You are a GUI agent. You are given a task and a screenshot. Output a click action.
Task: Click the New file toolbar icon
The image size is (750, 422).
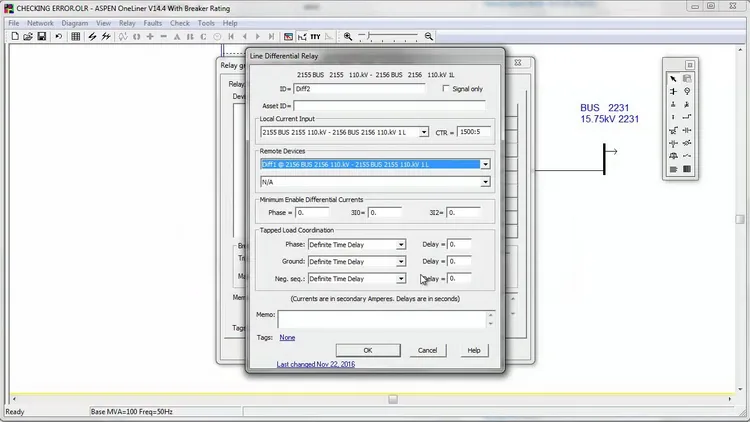point(15,36)
